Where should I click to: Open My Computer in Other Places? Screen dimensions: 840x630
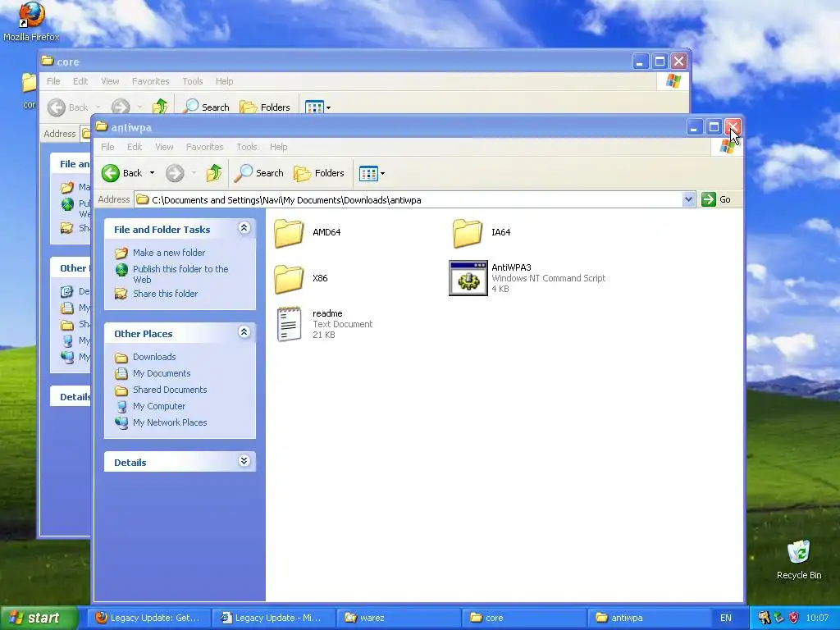(158, 406)
